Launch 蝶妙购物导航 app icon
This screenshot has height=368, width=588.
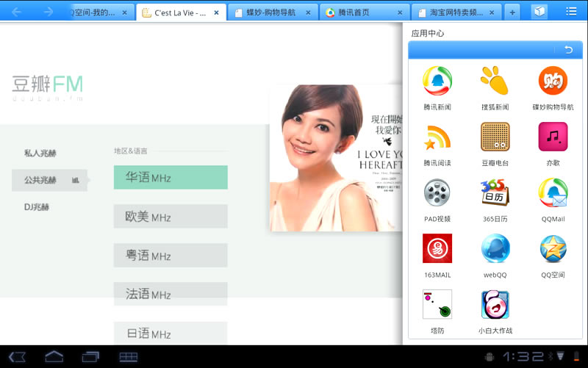click(x=553, y=81)
